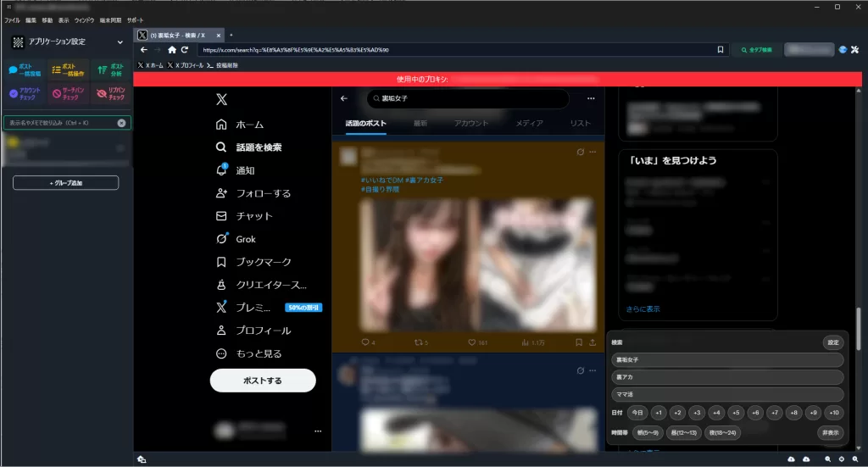The height and width of the screenshot is (467, 868).
Task: Share the first post via share icon
Action: (x=593, y=342)
